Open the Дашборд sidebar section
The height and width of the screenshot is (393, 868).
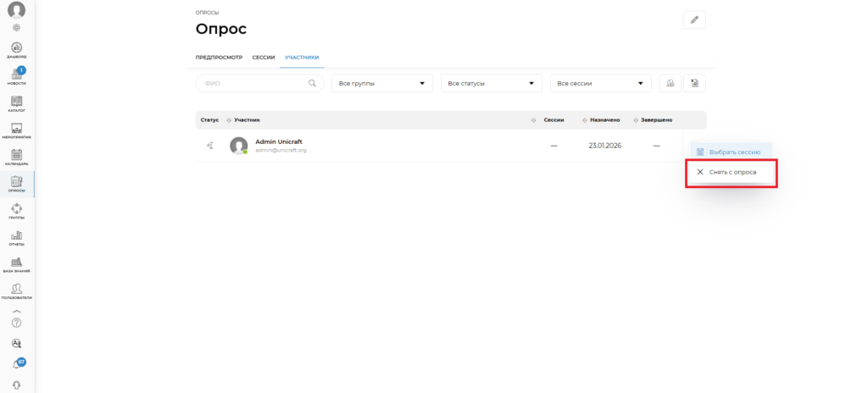[x=17, y=49]
